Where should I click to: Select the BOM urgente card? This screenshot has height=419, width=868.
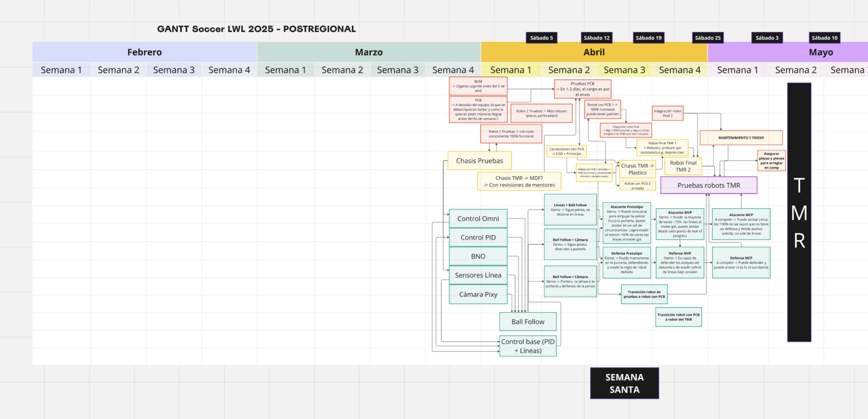(x=478, y=86)
